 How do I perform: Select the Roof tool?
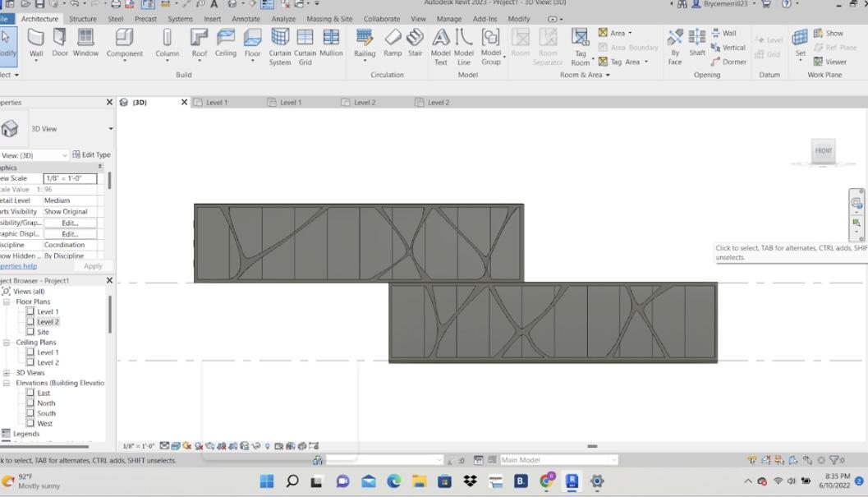tap(200, 44)
